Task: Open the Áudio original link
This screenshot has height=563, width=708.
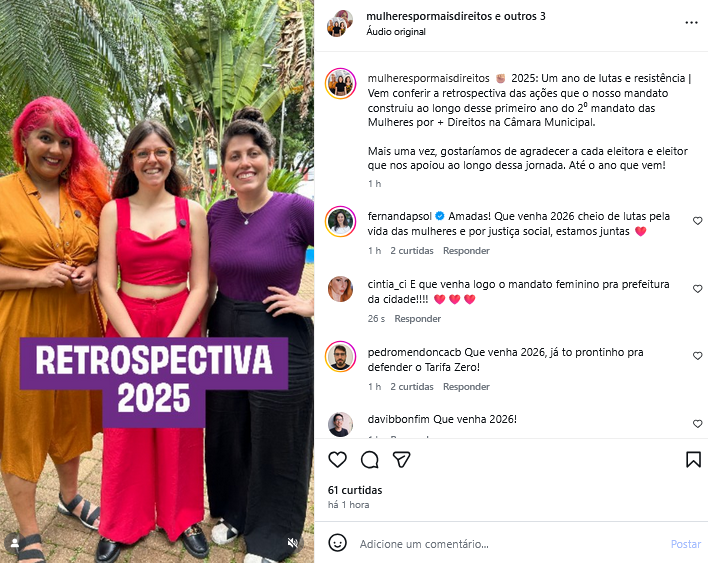Action: (x=396, y=32)
